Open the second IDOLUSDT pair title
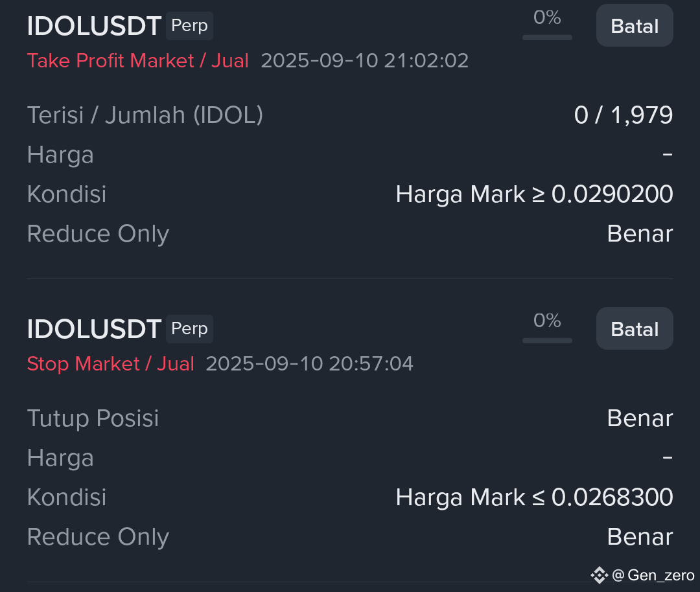Screen dimensions: 700x592 pos(94,329)
